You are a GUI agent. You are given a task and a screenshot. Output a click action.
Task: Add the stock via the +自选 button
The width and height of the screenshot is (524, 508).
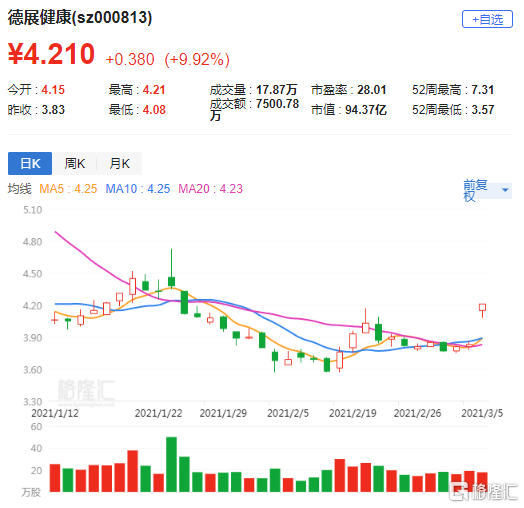[487, 19]
